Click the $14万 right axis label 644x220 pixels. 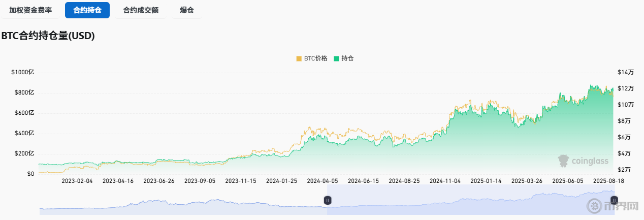[626, 72]
